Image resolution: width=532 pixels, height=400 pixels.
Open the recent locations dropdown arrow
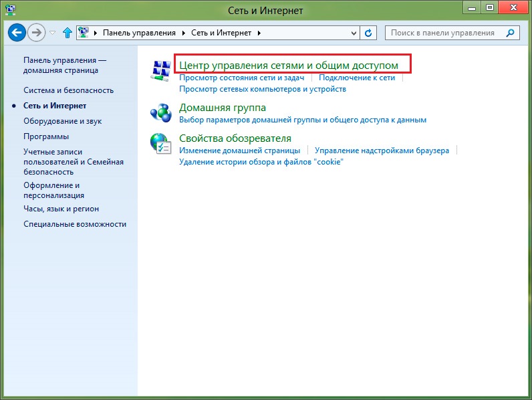point(52,33)
